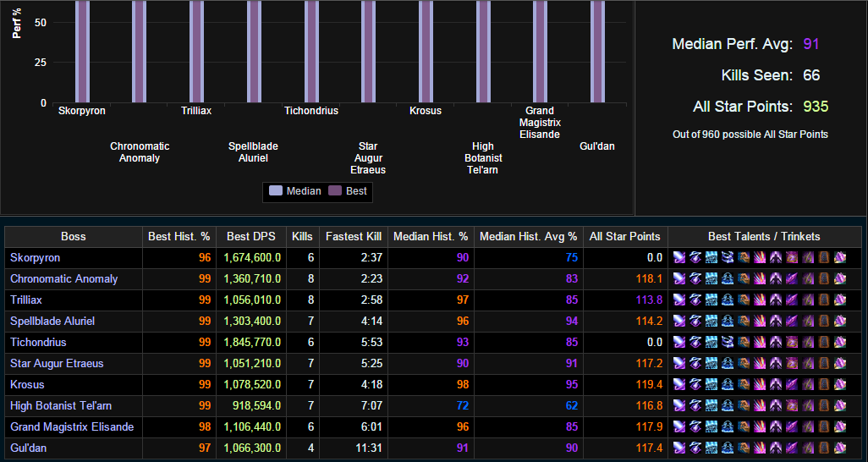Click the Best Talents / Trinkets header
This screenshot has height=462, width=868.
pos(764,237)
